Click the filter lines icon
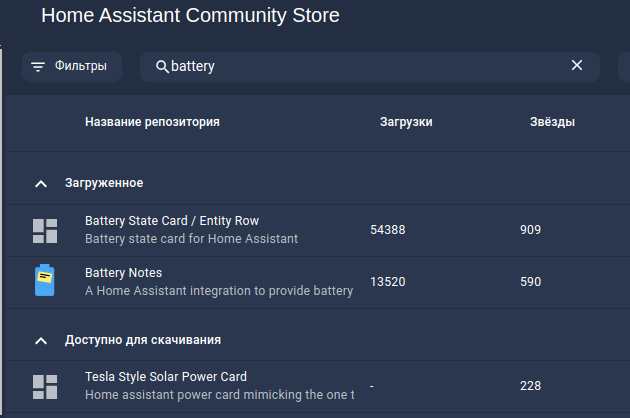The height and width of the screenshot is (418, 630). tap(38, 67)
